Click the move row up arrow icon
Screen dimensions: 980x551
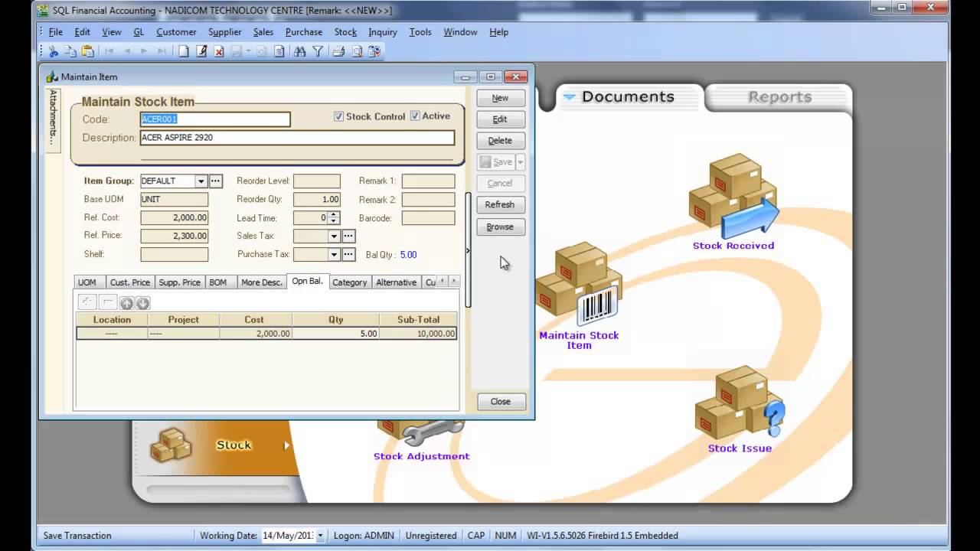tap(126, 303)
